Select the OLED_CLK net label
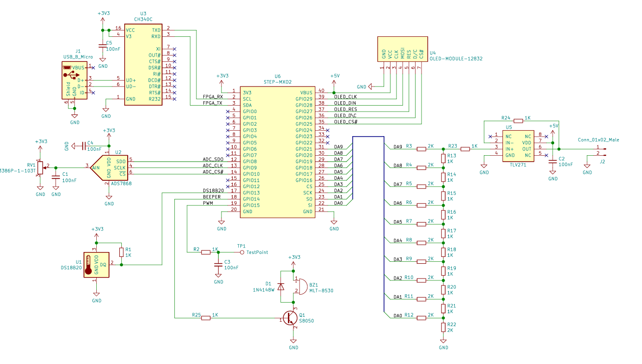 [x=345, y=97]
